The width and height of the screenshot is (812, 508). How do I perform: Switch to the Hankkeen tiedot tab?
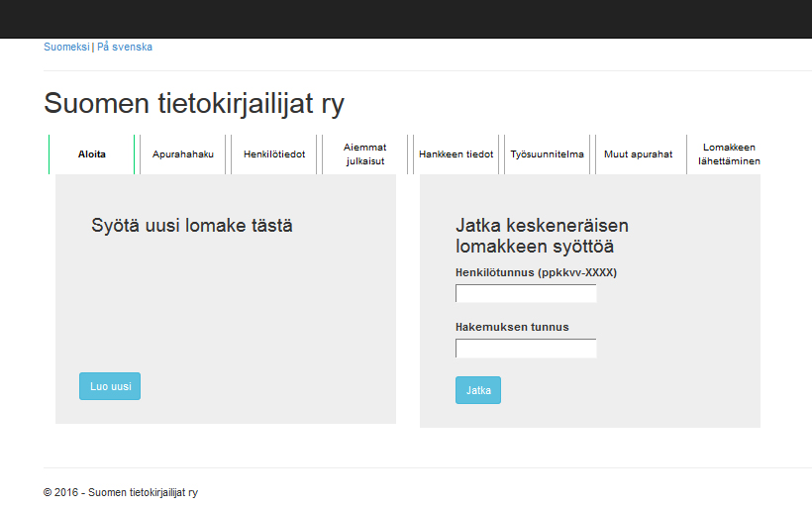[x=457, y=154]
